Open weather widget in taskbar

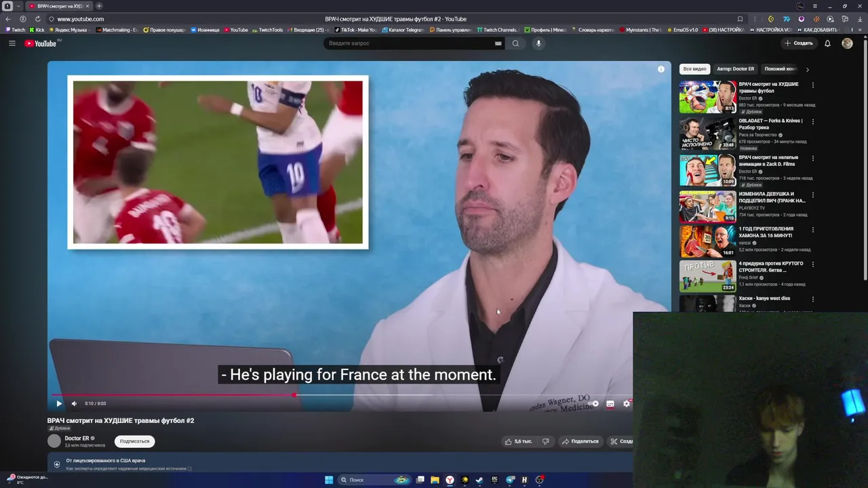coord(27,479)
